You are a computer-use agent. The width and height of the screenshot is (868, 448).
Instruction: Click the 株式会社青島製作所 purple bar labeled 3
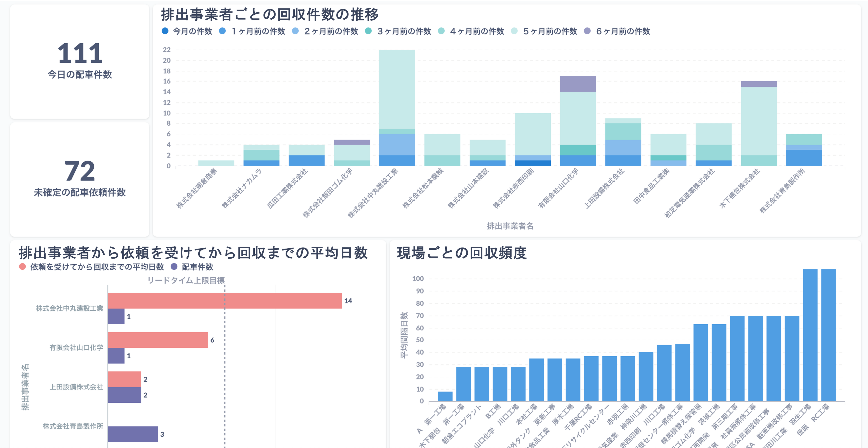(133, 434)
